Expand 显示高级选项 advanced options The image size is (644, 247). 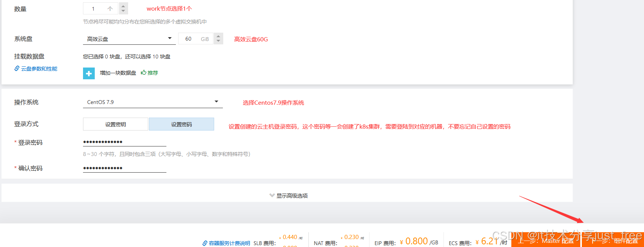(x=288, y=195)
